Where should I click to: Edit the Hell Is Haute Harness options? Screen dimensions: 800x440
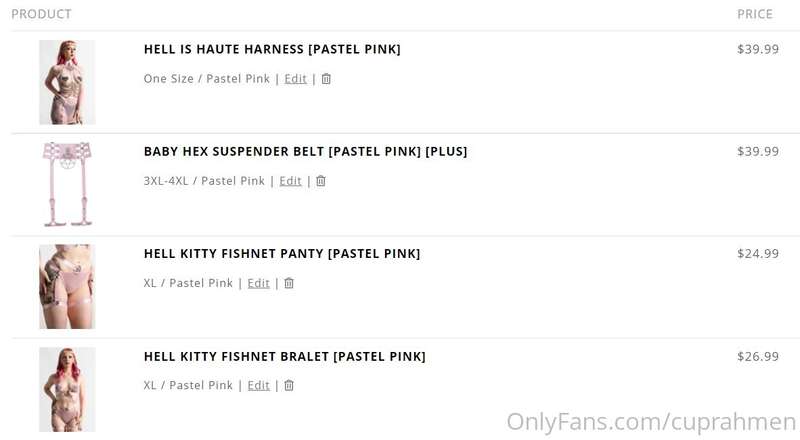(x=295, y=79)
